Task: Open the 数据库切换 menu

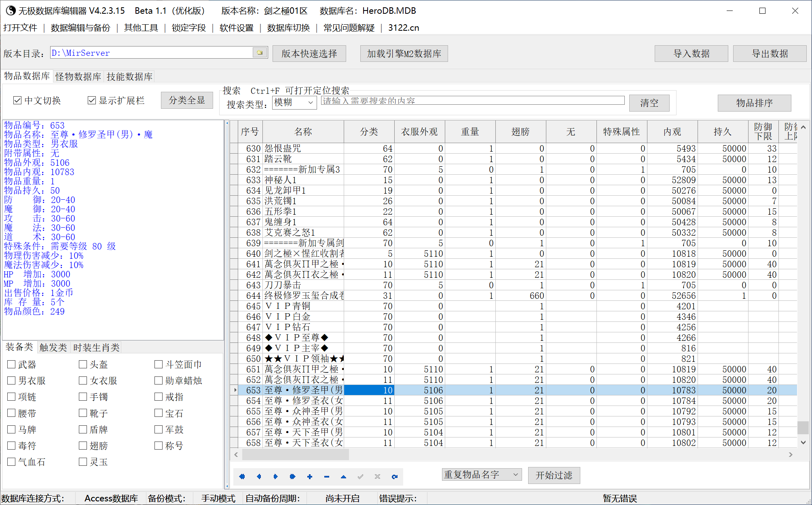Action: (x=288, y=28)
